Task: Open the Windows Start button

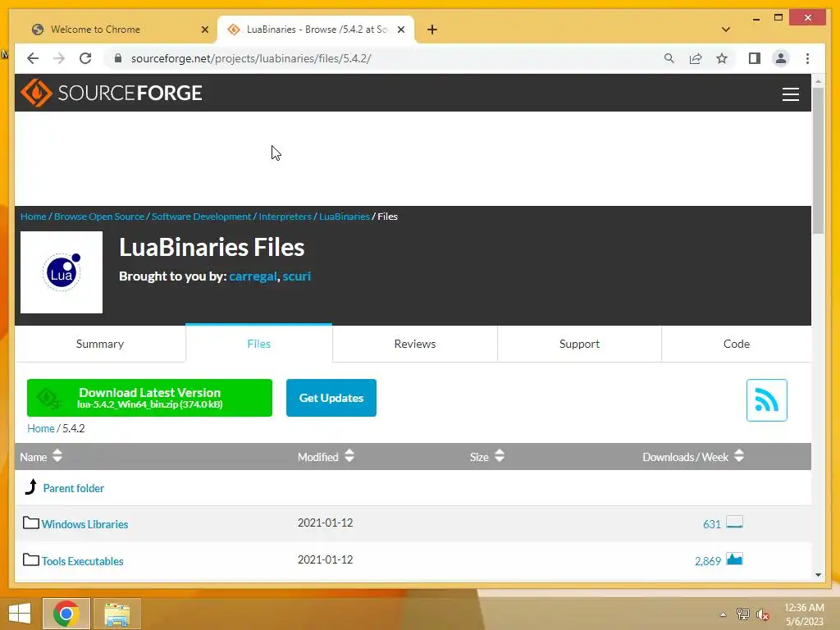Action: [x=20, y=614]
